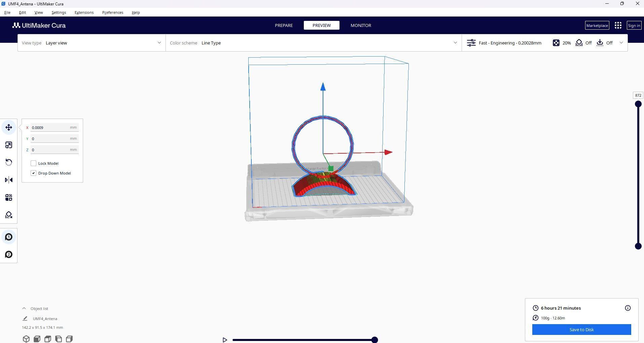Viewport: 644px width, 343px height.
Task: Switch to the PREPARE stage
Action: (284, 25)
